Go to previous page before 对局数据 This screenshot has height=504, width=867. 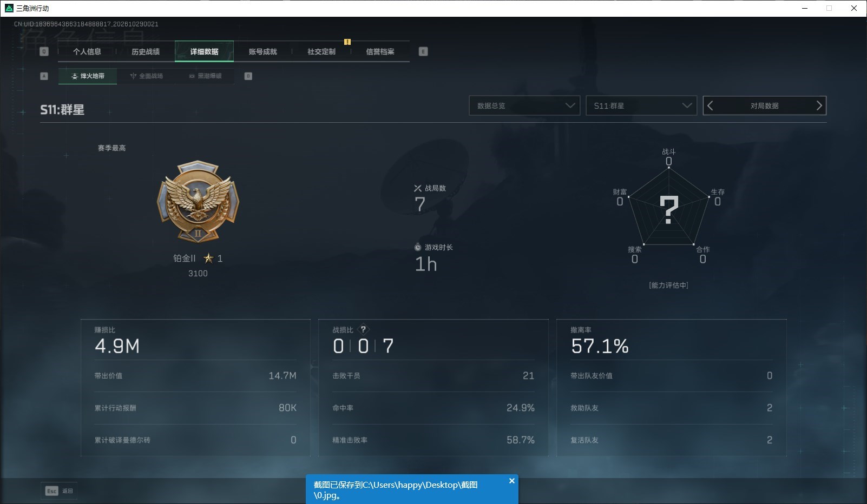click(711, 105)
